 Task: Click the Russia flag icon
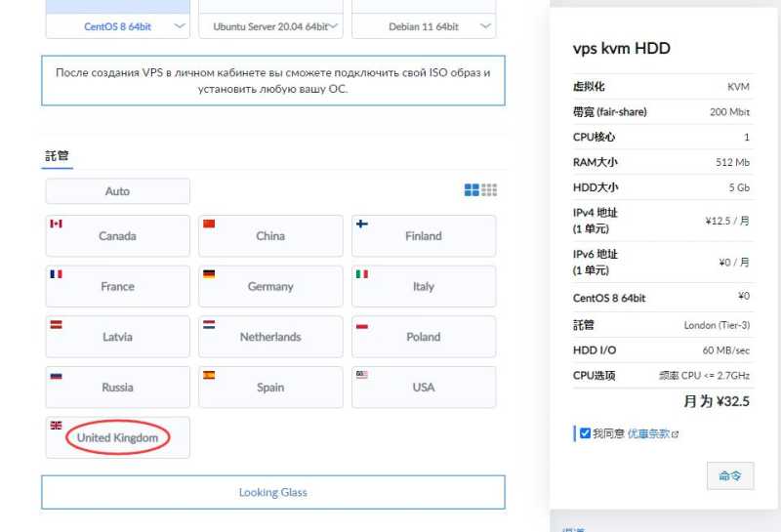point(56,375)
